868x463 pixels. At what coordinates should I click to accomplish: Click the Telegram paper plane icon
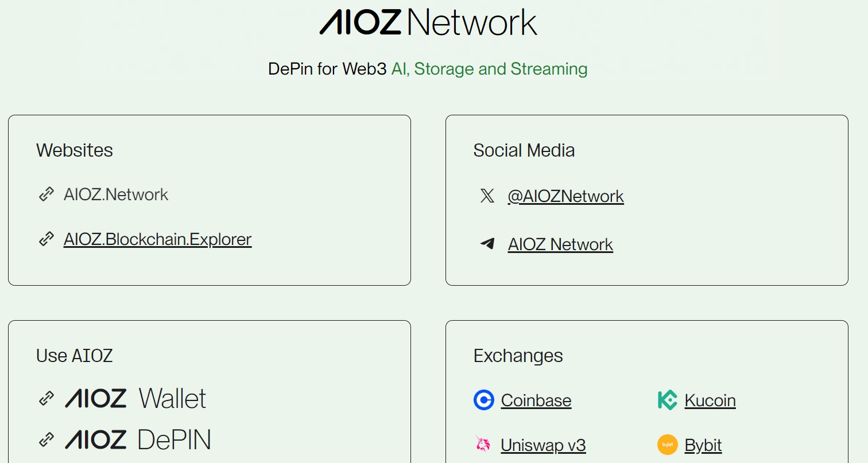pos(487,244)
